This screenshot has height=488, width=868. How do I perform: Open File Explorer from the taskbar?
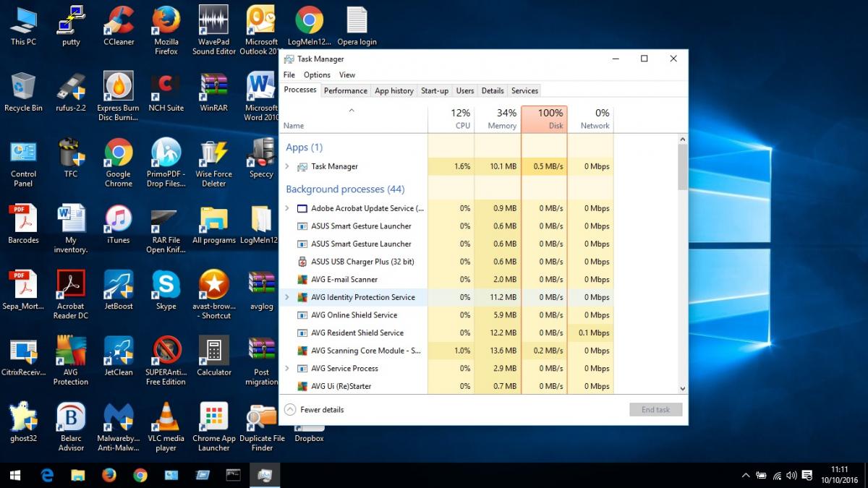[78, 475]
